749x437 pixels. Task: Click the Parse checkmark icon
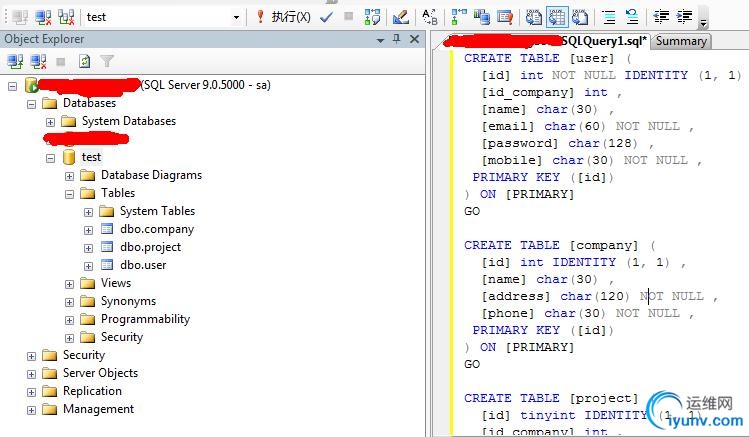click(x=327, y=17)
